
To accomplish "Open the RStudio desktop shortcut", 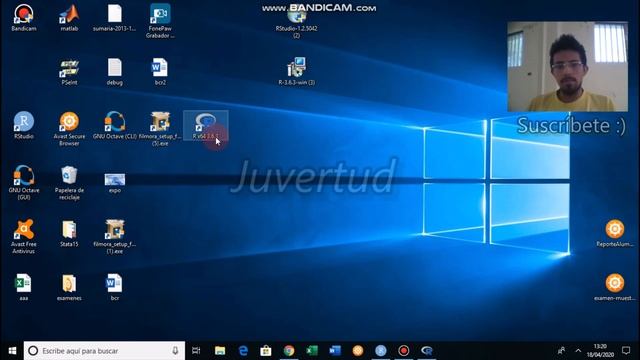I will pos(24,125).
